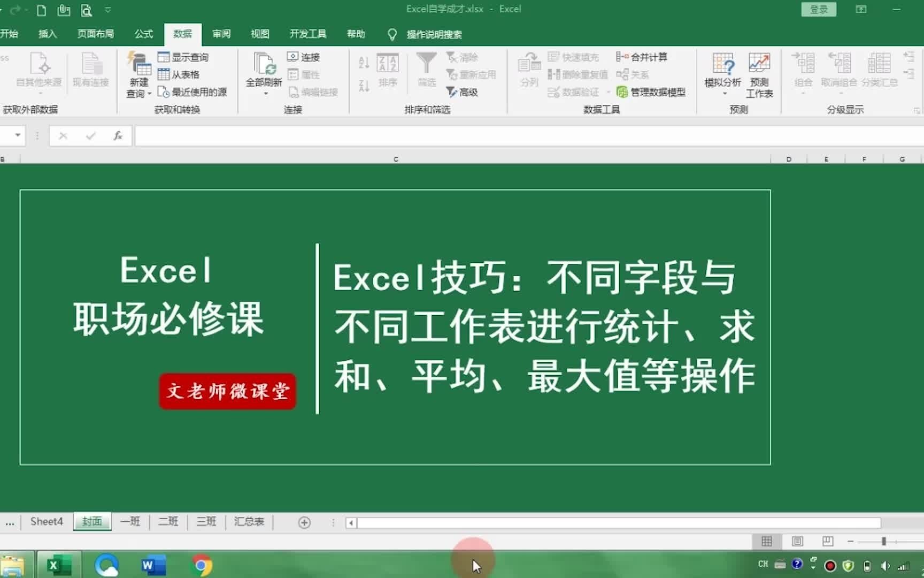The height and width of the screenshot is (578, 924).
Task: Click Remove Duplicates (删除重复值)
Action: [x=577, y=74]
